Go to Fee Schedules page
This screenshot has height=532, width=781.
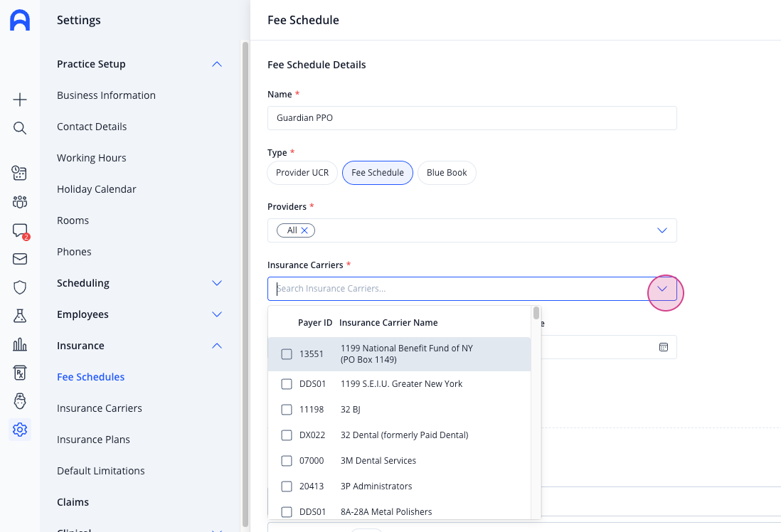point(90,377)
